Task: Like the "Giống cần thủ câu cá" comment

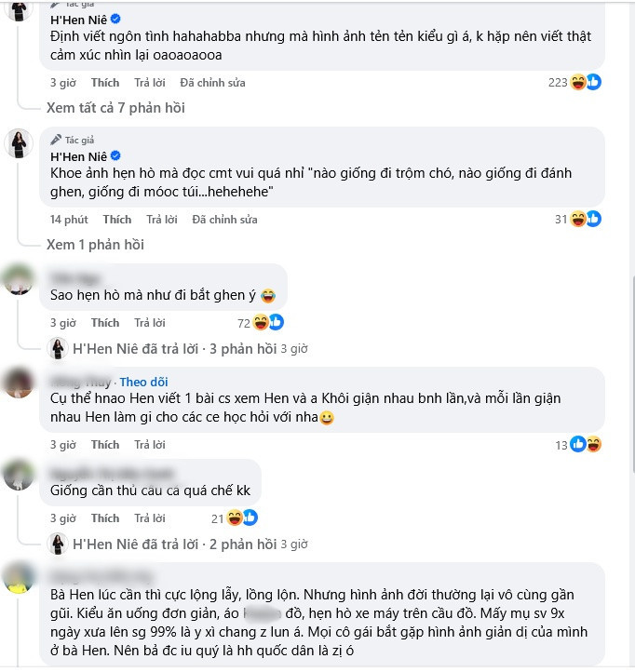Action: point(105,518)
